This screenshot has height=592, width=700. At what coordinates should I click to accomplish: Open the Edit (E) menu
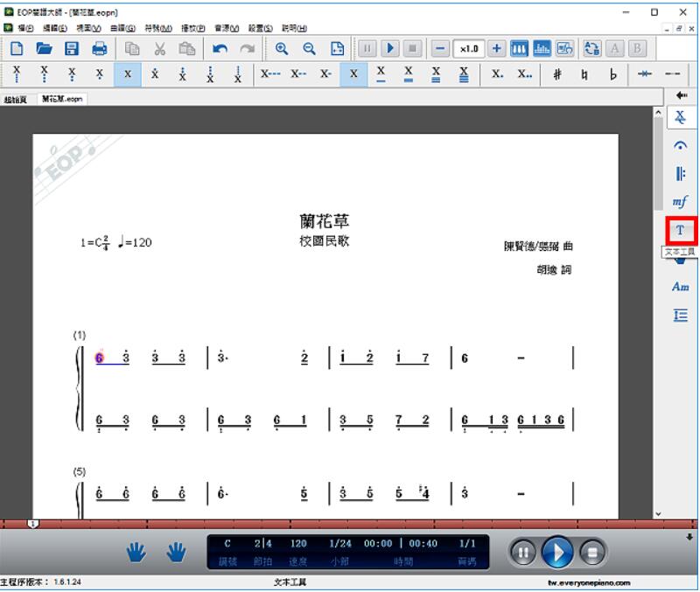point(55,28)
